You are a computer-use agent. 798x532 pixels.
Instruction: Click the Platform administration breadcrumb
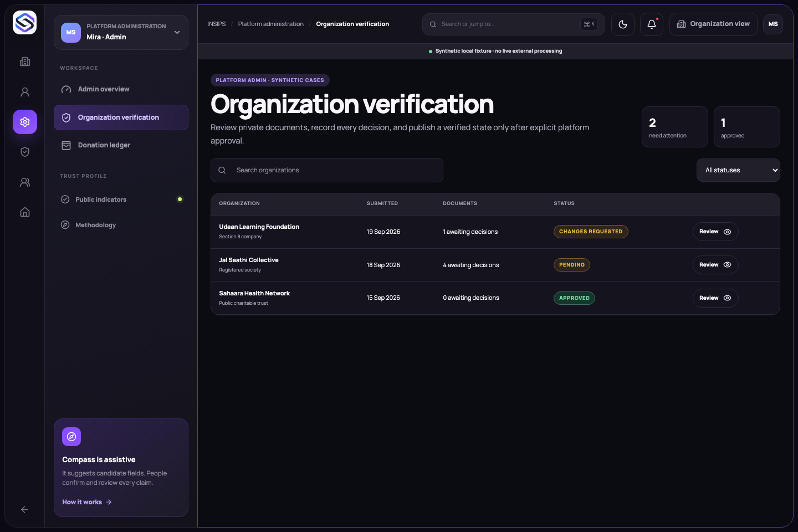pyautogui.click(x=271, y=24)
